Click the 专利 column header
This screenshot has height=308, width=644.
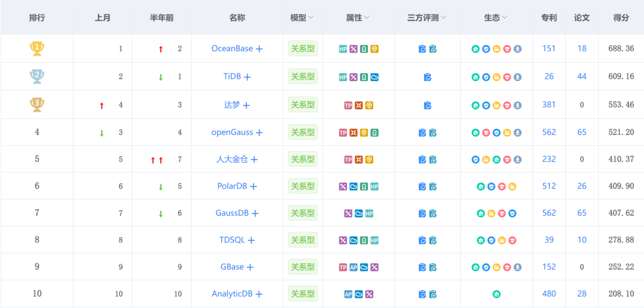(x=549, y=18)
